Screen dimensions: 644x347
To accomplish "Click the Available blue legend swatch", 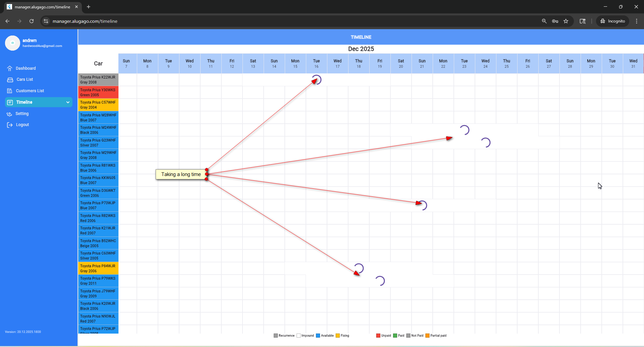I will pos(318,336).
